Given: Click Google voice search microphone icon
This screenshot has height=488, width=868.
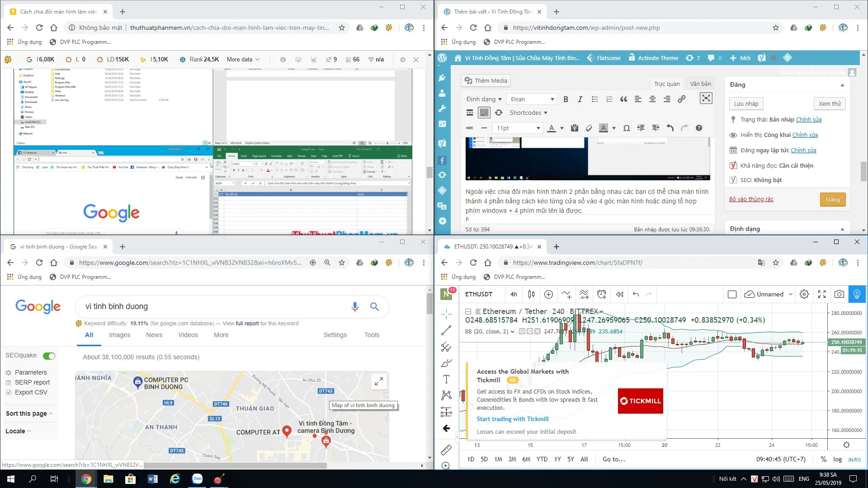Looking at the screenshot, I should [355, 307].
